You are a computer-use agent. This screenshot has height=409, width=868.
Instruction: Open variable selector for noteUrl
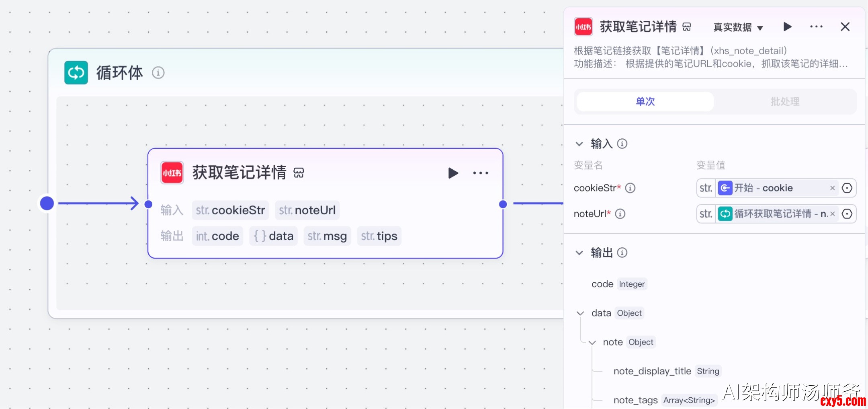click(847, 214)
